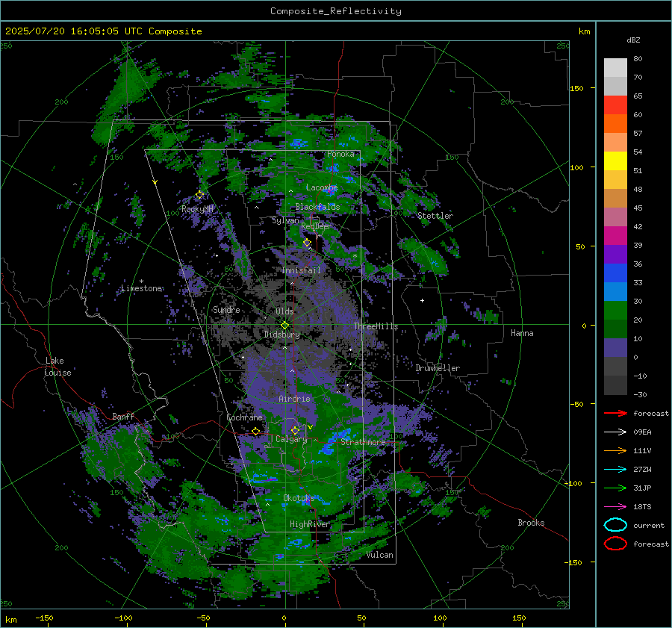Select the Ponoka label
This screenshot has height=628, width=672.
[340, 154]
